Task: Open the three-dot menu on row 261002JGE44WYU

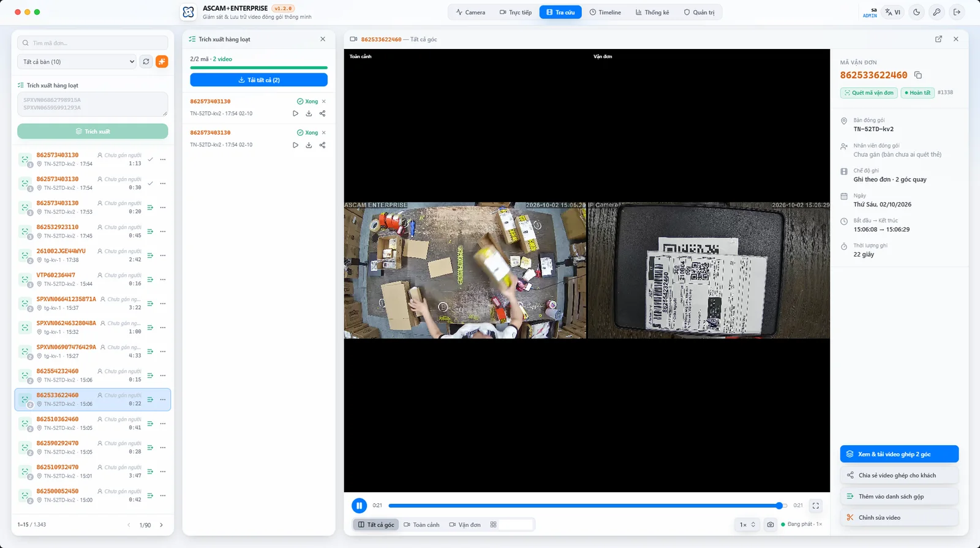Action: (163, 255)
